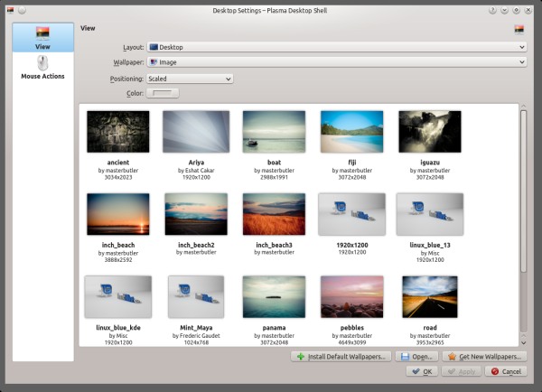
Task: Click the window menu icon in title bar
Action: click(x=8, y=10)
